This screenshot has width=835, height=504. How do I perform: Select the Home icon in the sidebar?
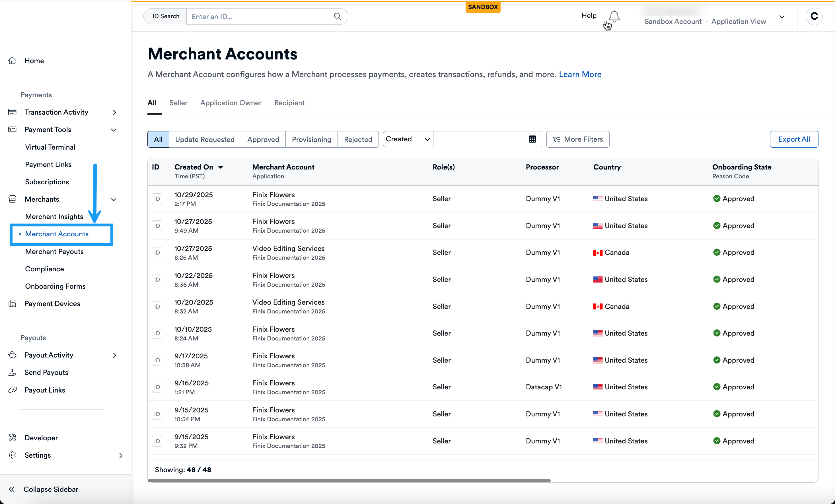(13, 60)
